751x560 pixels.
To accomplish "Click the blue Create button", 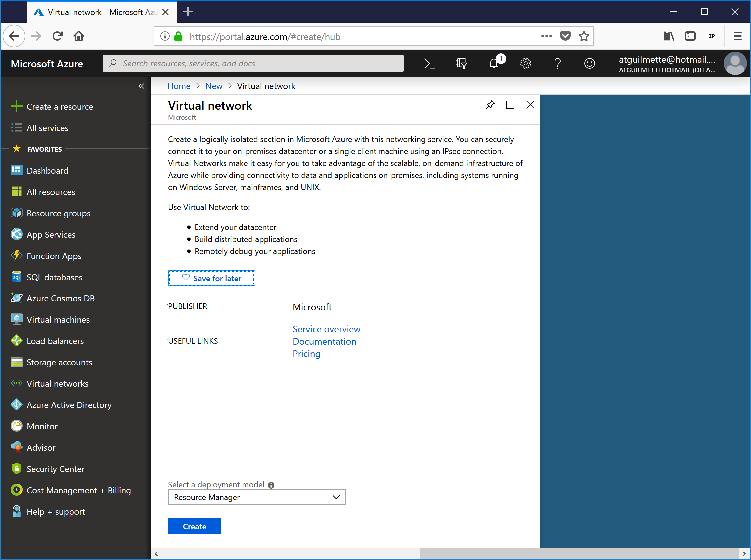I will (x=194, y=526).
